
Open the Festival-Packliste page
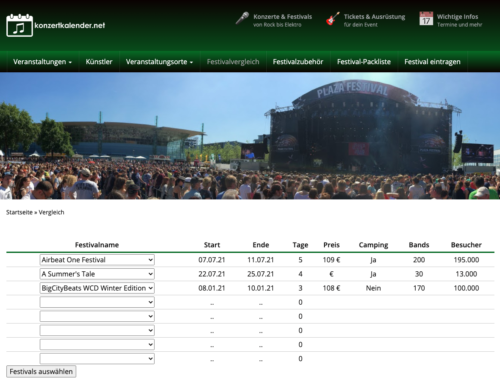pos(364,62)
